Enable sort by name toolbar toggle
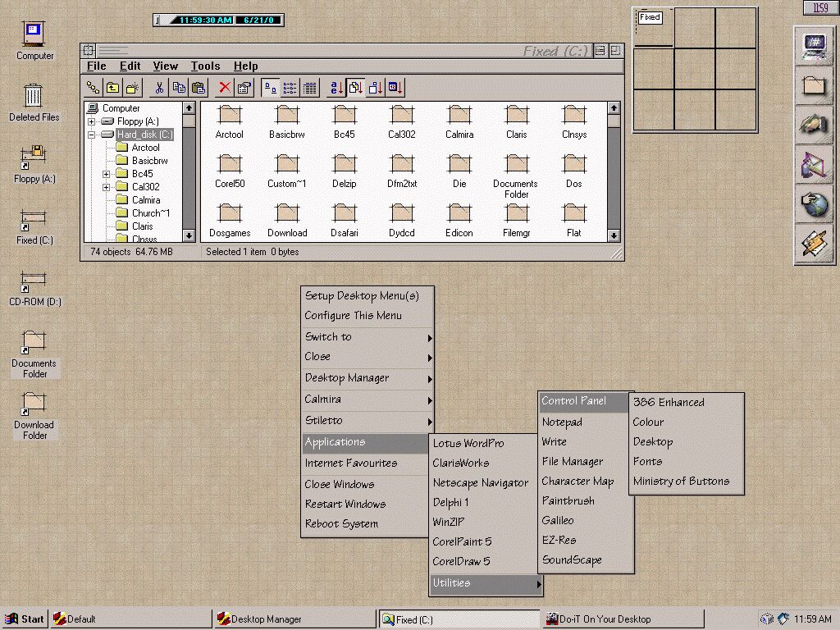Viewport: 840px width, 630px height. (x=336, y=88)
